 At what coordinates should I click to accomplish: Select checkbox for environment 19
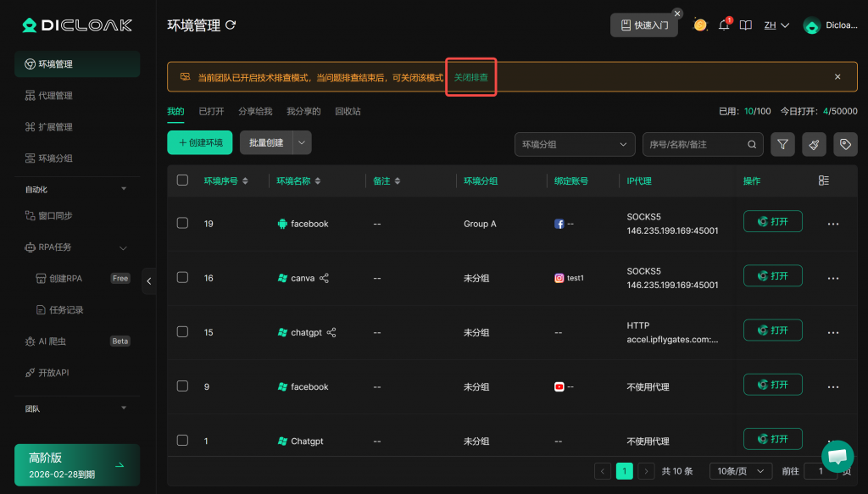click(182, 223)
